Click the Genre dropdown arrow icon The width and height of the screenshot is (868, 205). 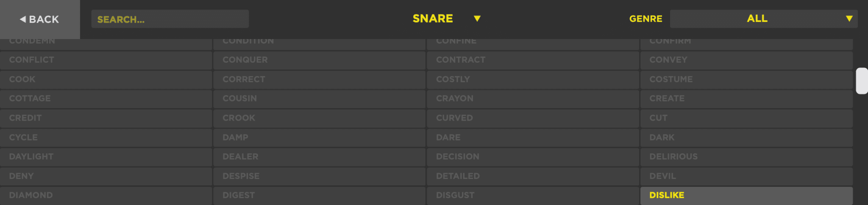pos(849,19)
